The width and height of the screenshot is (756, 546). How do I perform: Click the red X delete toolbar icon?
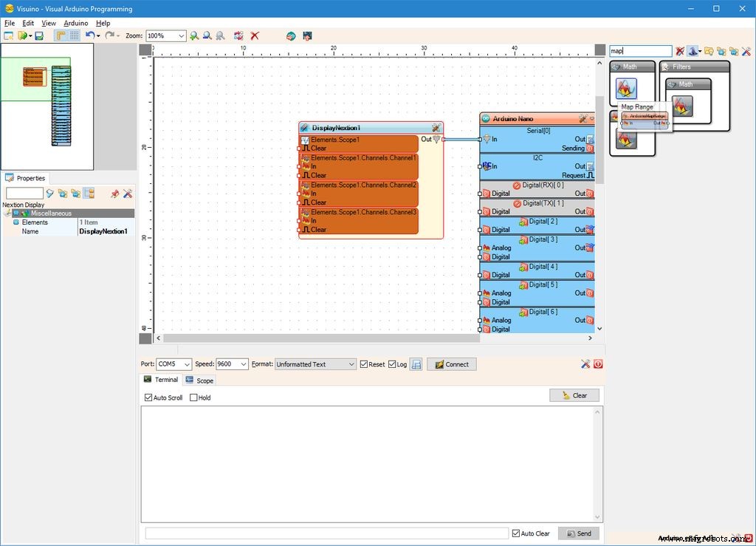point(255,35)
